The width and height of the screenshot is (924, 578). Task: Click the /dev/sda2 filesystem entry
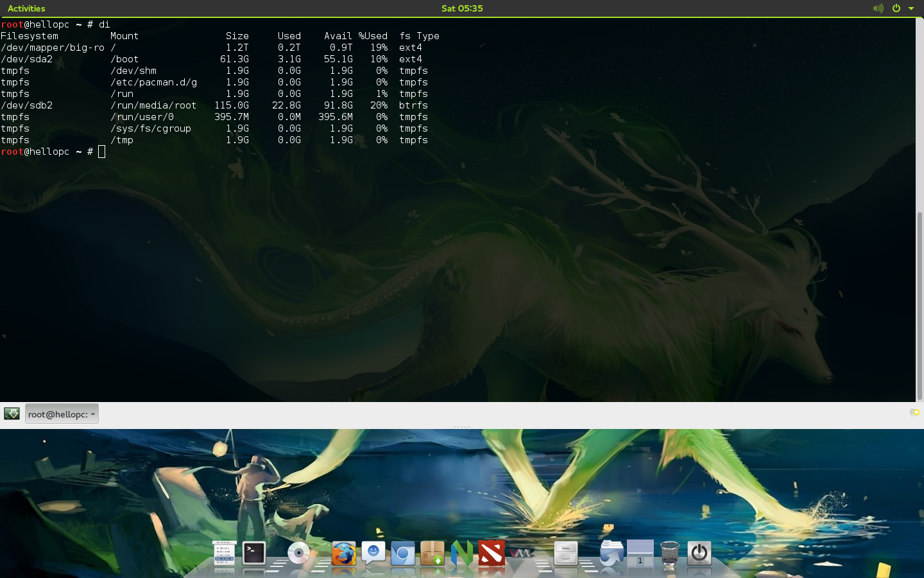click(27, 59)
